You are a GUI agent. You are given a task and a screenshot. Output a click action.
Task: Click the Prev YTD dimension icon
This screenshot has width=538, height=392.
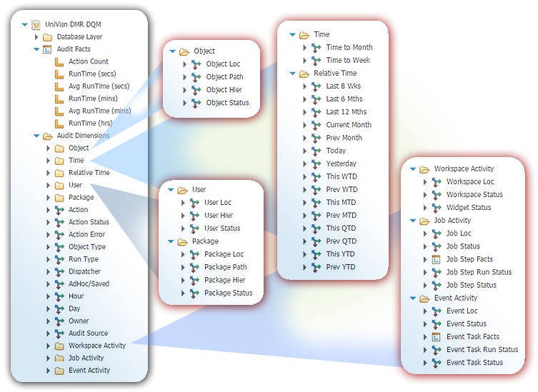[x=316, y=268]
